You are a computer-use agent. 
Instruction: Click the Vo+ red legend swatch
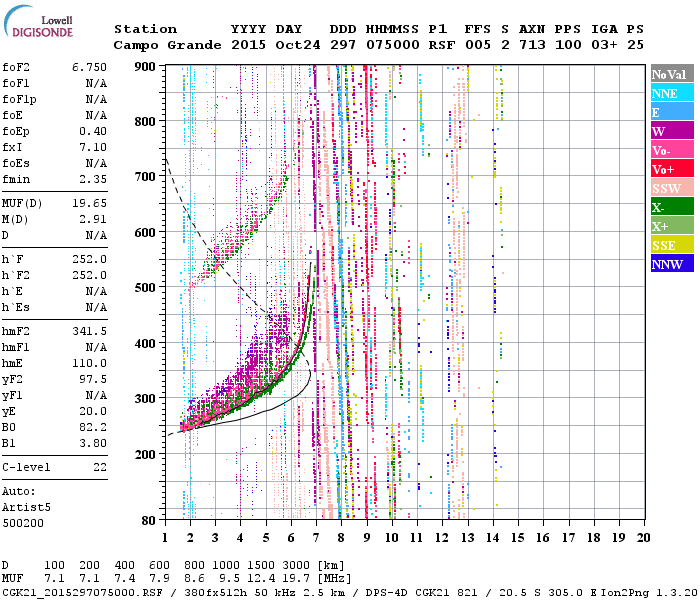pos(672,169)
